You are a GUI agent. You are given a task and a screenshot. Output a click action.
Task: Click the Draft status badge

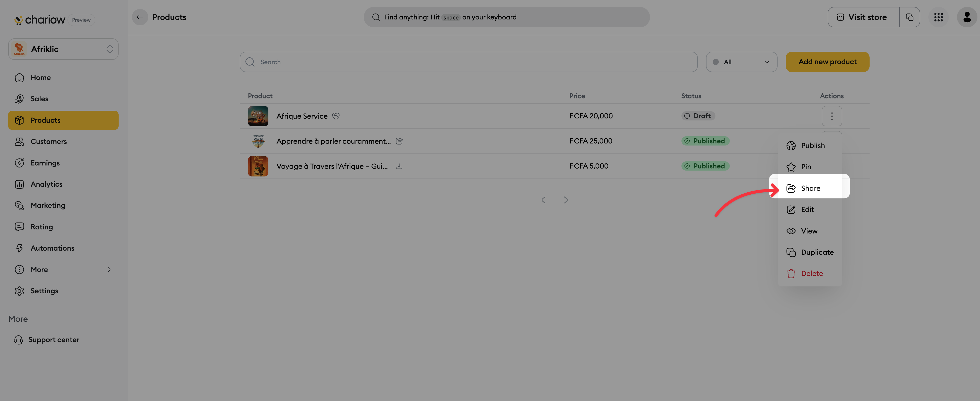[698, 116]
